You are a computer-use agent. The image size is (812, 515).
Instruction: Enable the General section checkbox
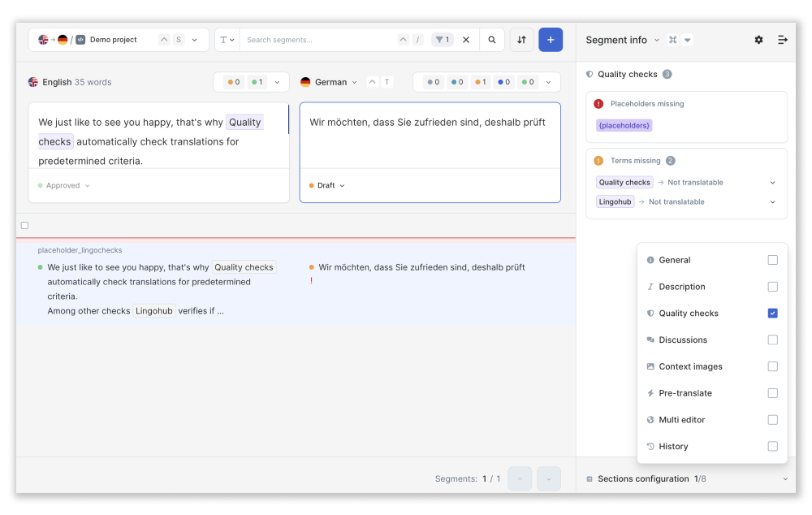[x=773, y=260]
